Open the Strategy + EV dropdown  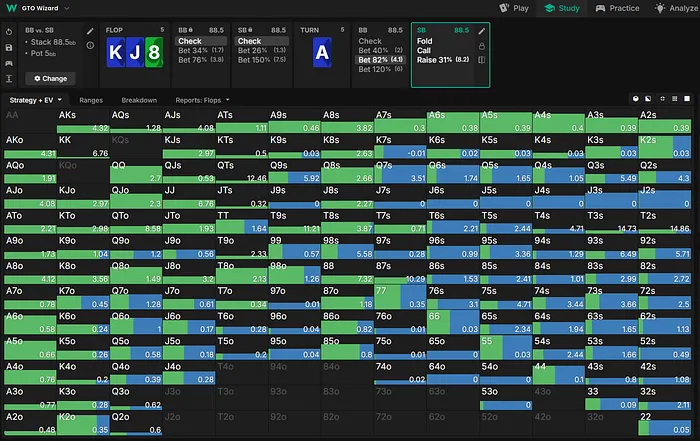click(36, 100)
